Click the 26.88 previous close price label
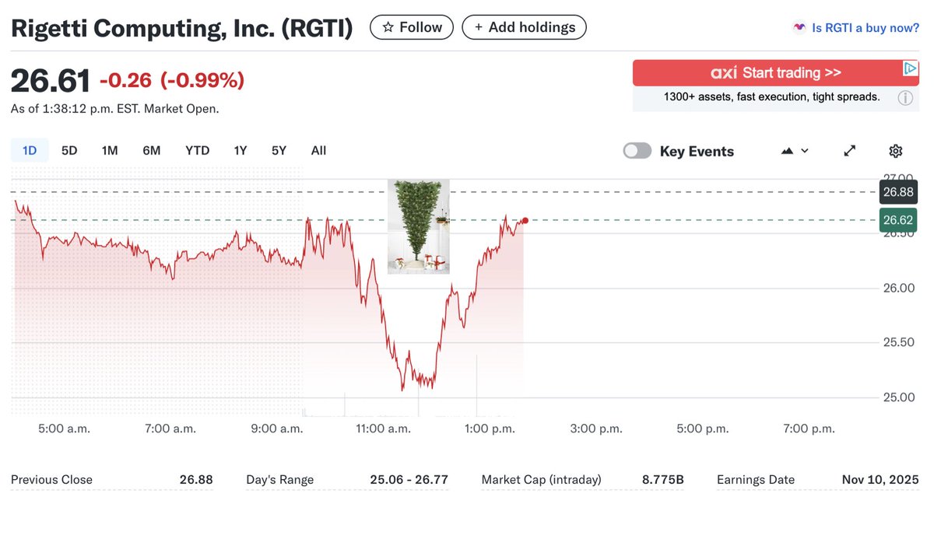The height and width of the screenshot is (560, 934). click(x=898, y=192)
